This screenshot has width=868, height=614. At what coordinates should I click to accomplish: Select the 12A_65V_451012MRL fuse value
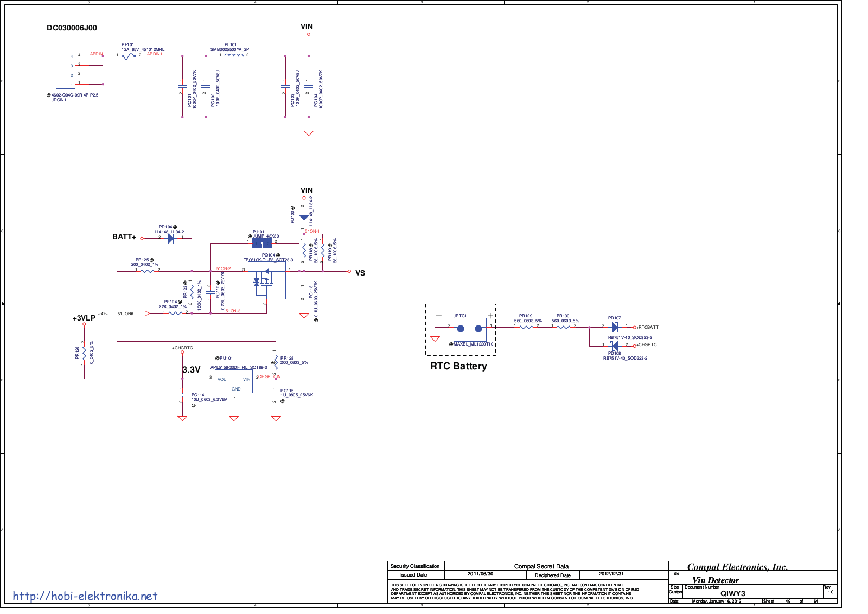[143, 49]
